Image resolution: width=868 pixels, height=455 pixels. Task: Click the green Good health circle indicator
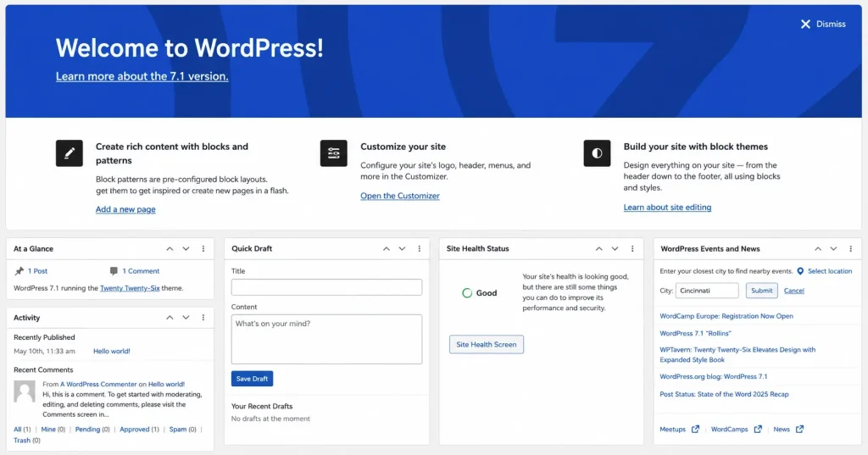point(467,293)
